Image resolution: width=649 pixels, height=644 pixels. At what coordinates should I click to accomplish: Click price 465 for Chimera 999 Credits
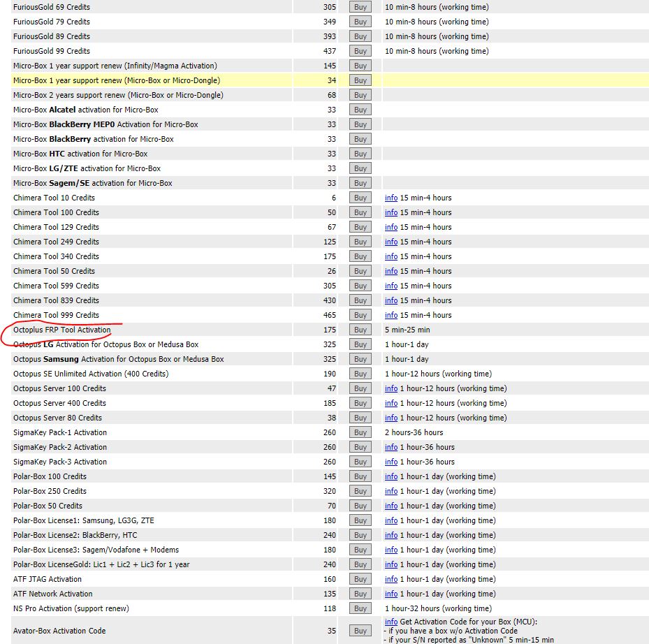click(330, 316)
